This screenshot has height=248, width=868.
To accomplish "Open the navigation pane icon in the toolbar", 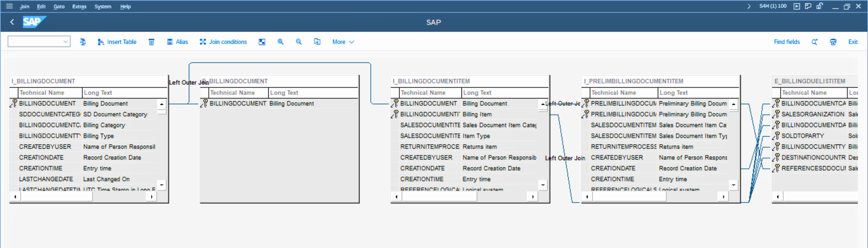I will [262, 42].
